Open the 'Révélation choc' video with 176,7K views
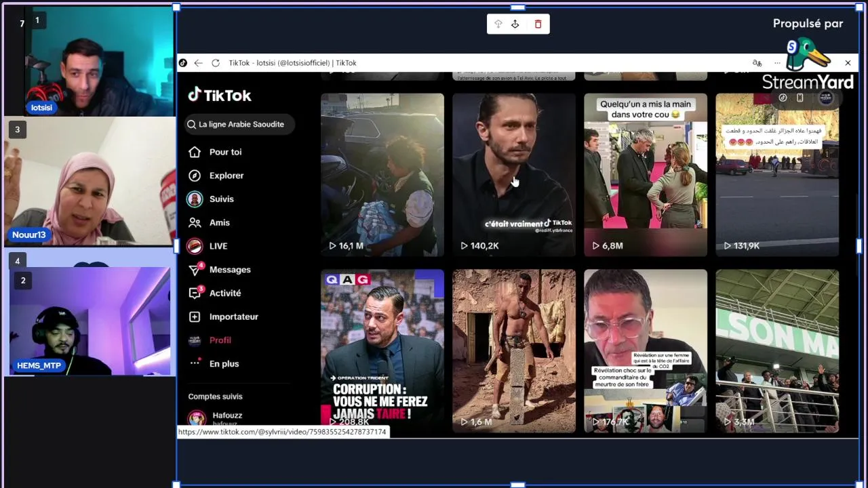This screenshot has height=488, width=868. click(646, 351)
